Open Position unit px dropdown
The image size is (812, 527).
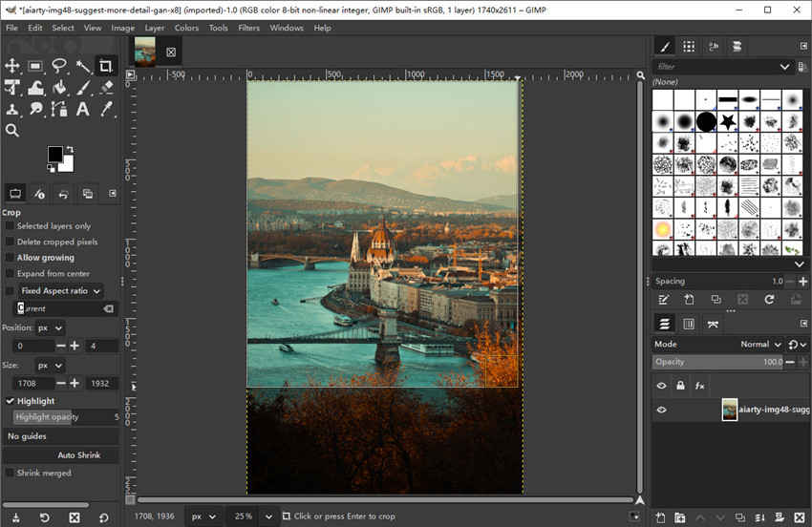51,327
